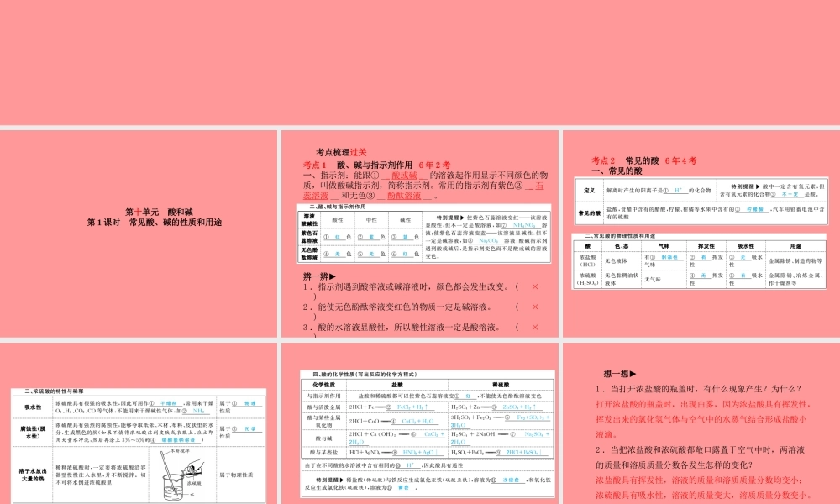Select the '与指示剂作用' row label
Screen dimensions: 840x504
[323, 396]
